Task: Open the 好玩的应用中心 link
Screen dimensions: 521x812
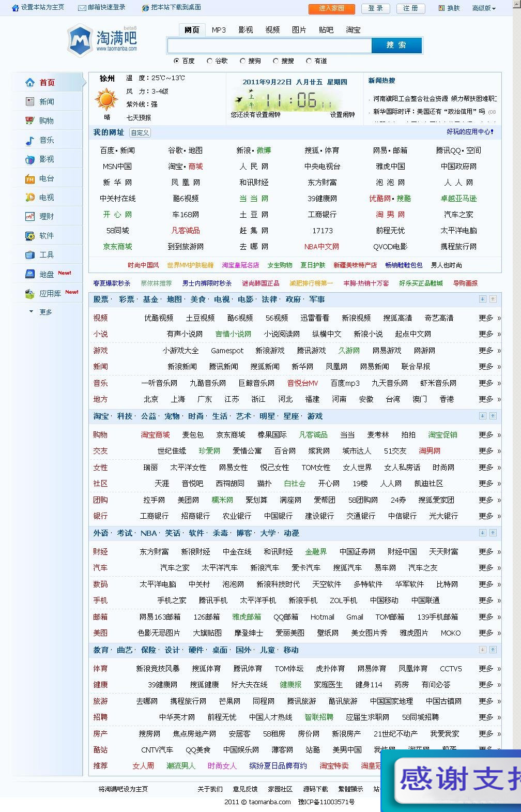Action: [x=470, y=132]
